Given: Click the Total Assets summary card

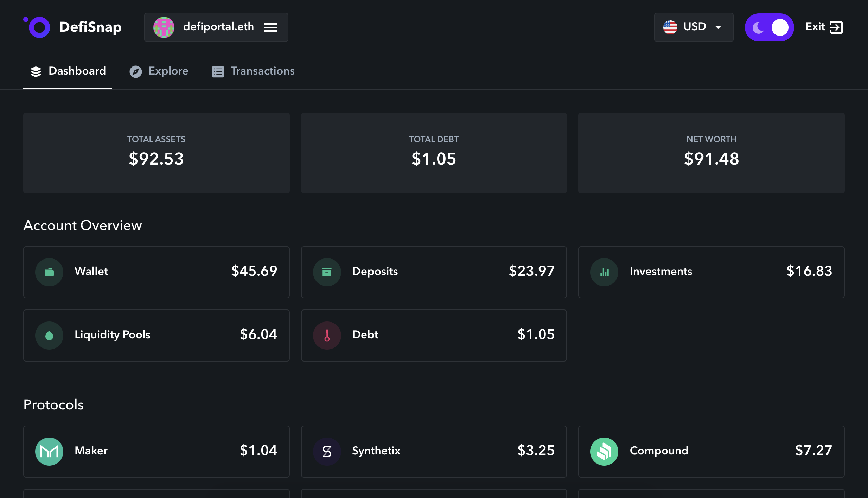Looking at the screenshot, I should coord(156,153).
